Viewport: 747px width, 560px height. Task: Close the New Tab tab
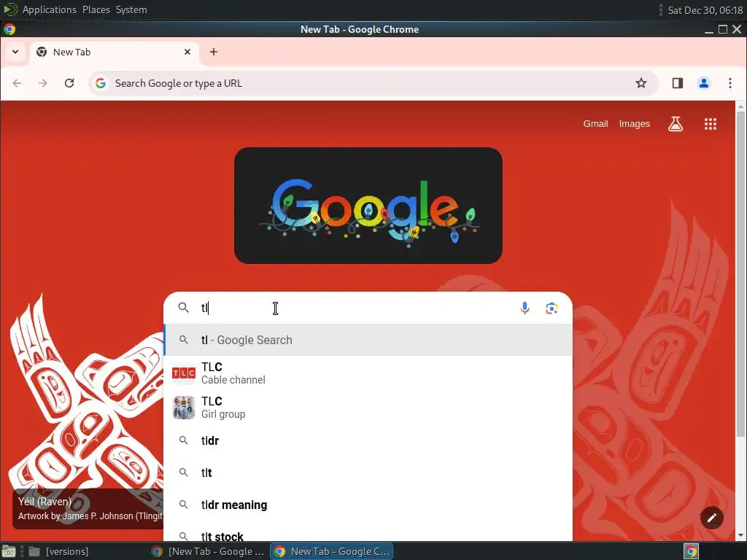pyautogui.click(x=187, y=52)
